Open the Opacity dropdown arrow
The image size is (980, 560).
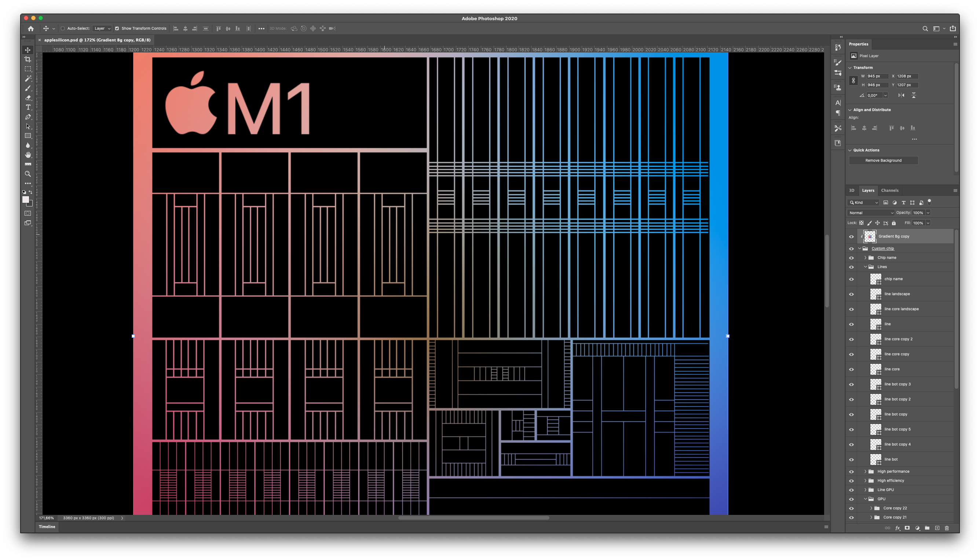928,213
